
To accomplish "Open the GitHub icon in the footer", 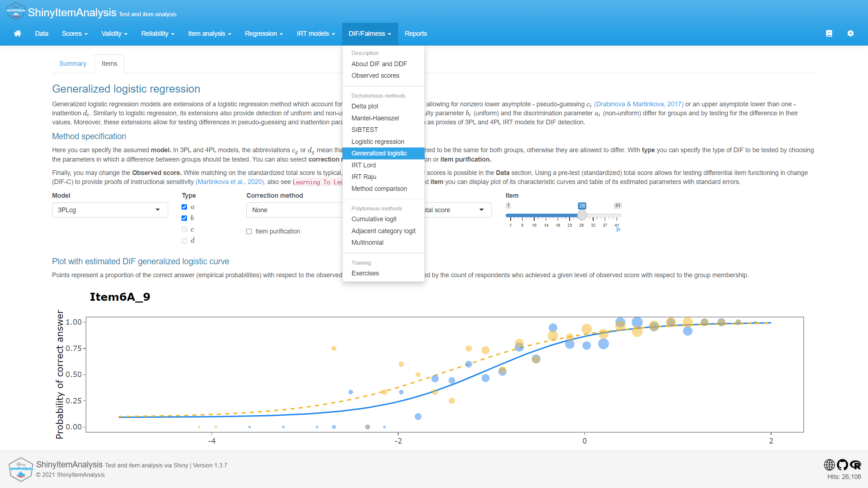I will pyautogui.click(x=842, y=465).
